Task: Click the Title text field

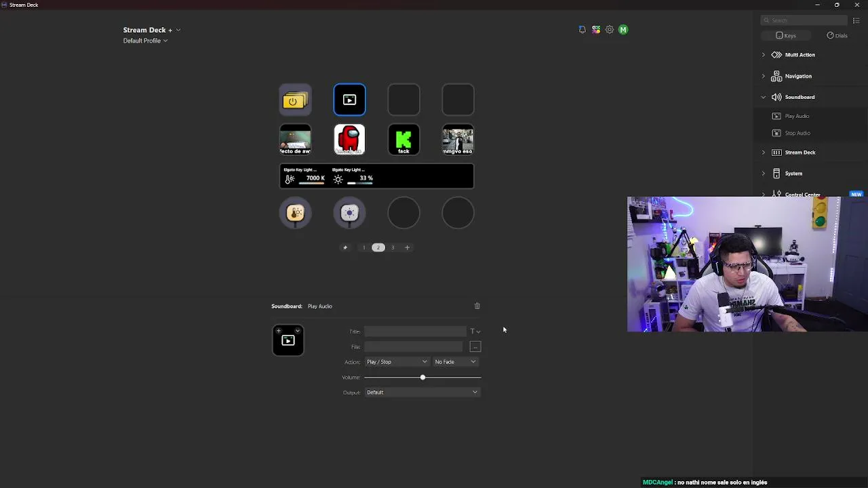Action: pyautogui.click(x=415, y=331)
